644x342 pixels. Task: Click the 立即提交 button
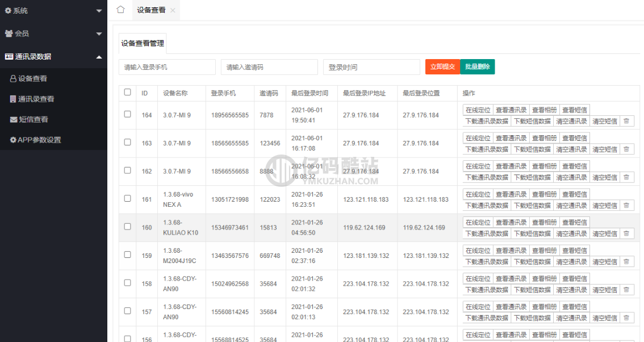tap(442, 66)
